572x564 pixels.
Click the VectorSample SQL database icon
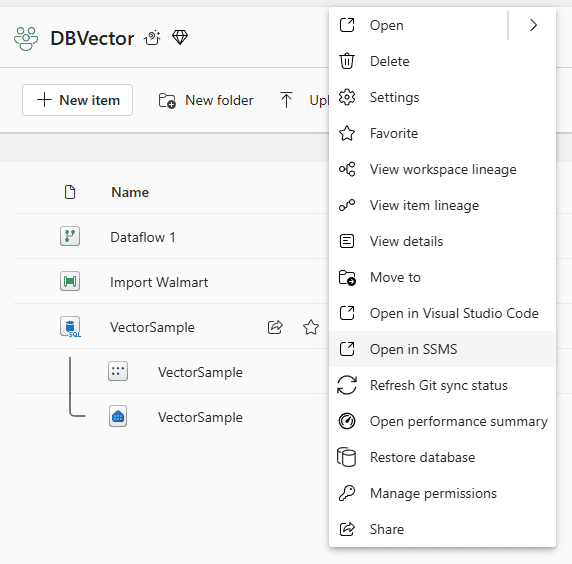point(70,327)
